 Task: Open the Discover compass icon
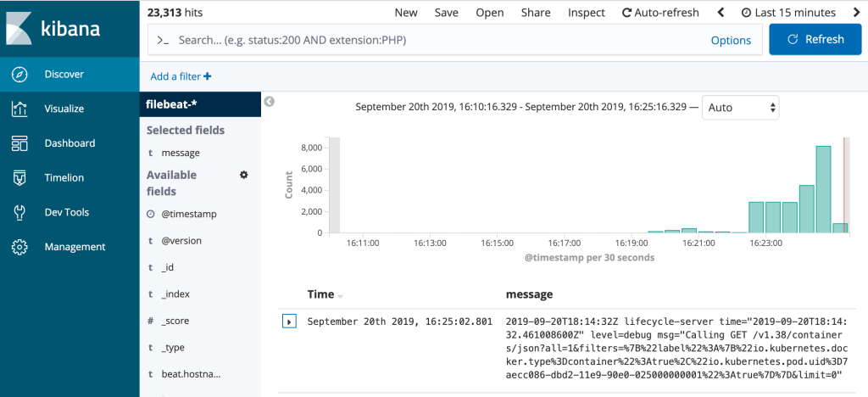coord(19,75)
